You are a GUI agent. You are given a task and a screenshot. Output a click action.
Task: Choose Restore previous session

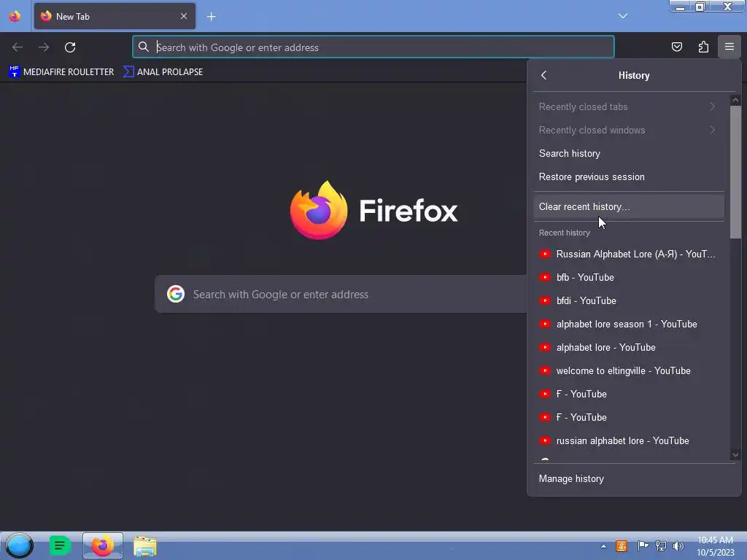coord(628,176)
